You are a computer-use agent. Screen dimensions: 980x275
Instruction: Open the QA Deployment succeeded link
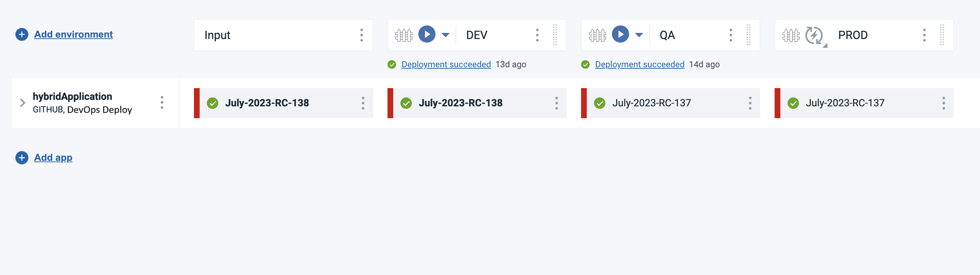[639, 64]
